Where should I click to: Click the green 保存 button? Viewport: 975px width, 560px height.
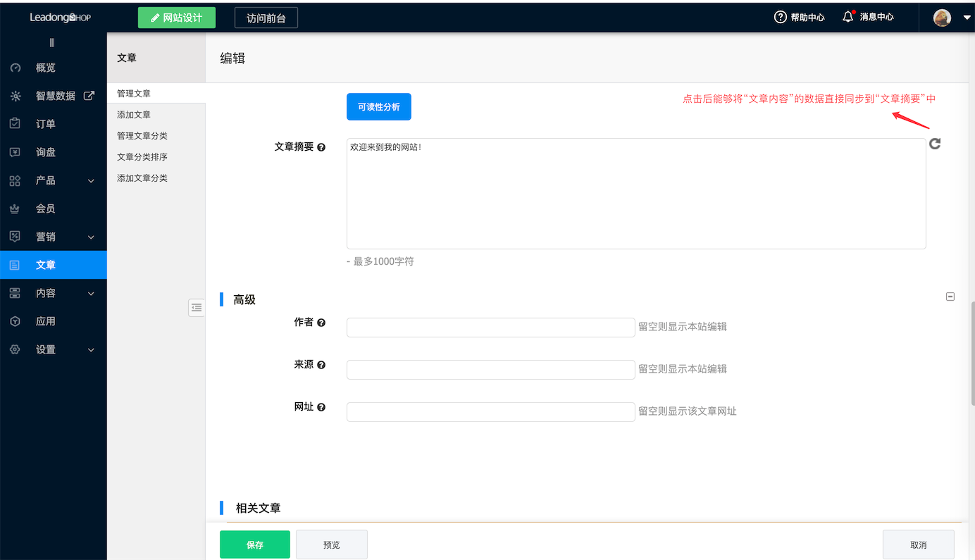[x=254, y=544]
